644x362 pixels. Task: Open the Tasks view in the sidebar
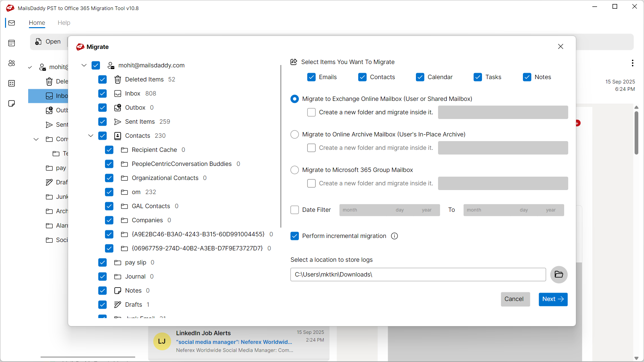pyautogui.click(x=12, y=83)
